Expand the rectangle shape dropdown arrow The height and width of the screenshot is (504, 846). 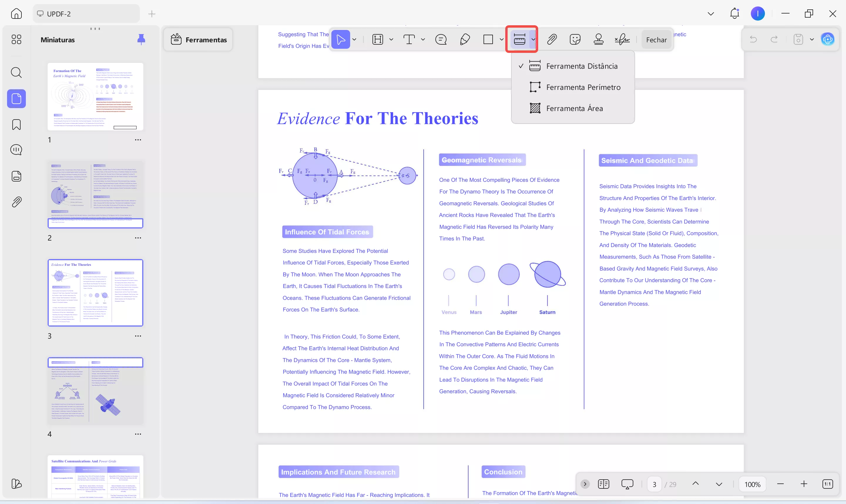pyautogui.click(x=501, y=39)
